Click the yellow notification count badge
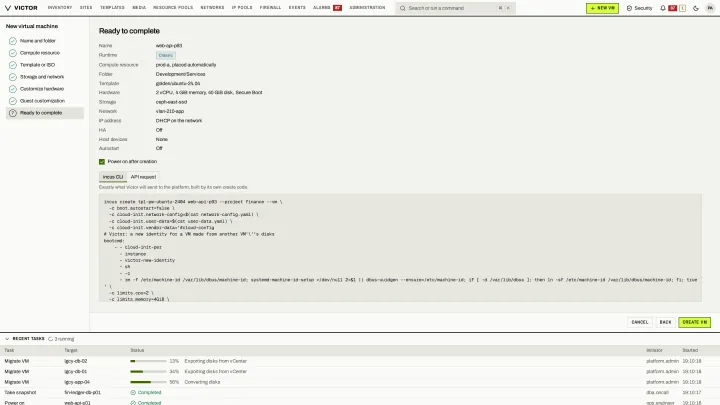720x405 pixels. point(682,8)
